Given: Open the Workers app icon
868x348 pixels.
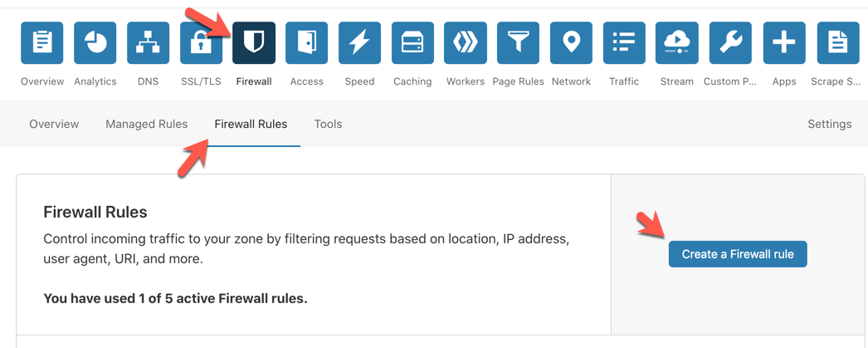Looking at the screenshot, I should [x=466, y=43].
